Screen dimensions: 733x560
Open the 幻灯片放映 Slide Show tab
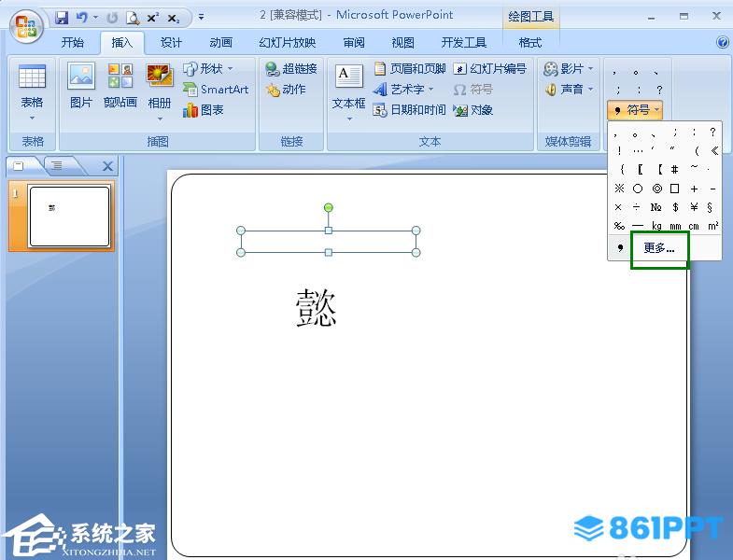287,43
